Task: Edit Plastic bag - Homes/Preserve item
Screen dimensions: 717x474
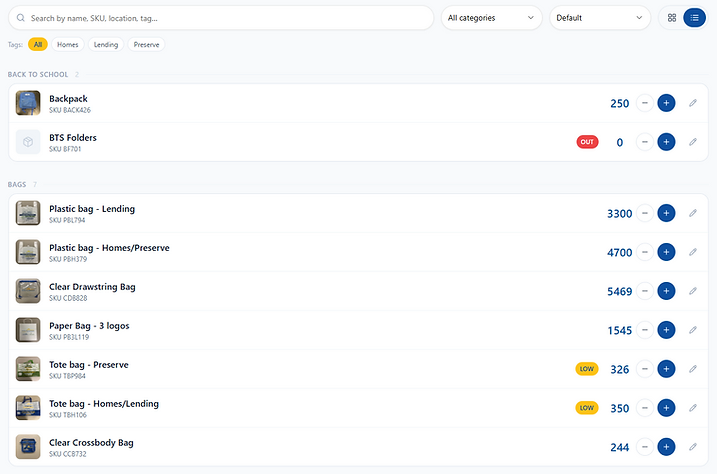Action: tap(693, 252)
